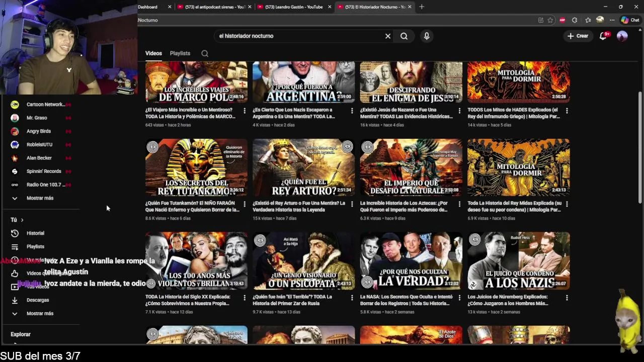Image resolution: width=644 pixels, height=362 pixels.
Task: Open the browser three-dot menu
Action: 612,20
